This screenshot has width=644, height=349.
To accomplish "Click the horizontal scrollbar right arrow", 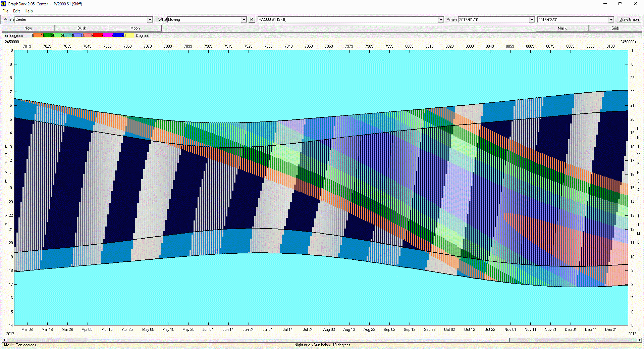I will point(639,340).
